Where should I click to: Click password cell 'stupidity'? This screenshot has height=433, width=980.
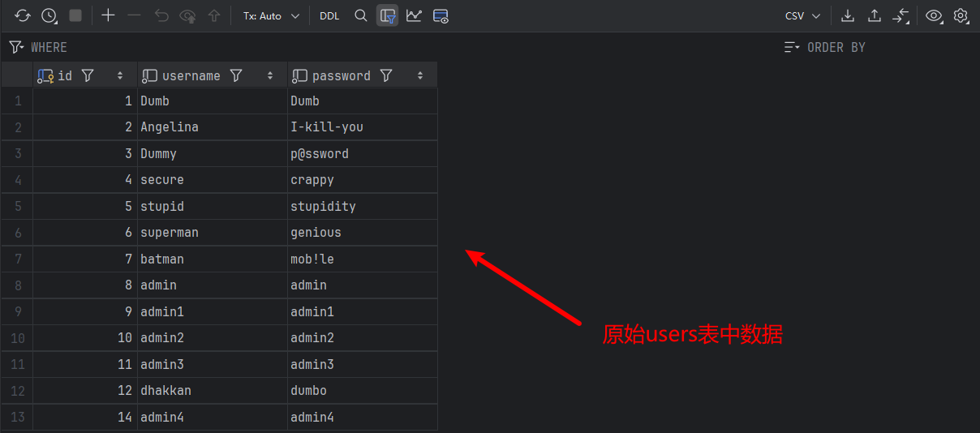pyautogui.click(x=363, y=206)
